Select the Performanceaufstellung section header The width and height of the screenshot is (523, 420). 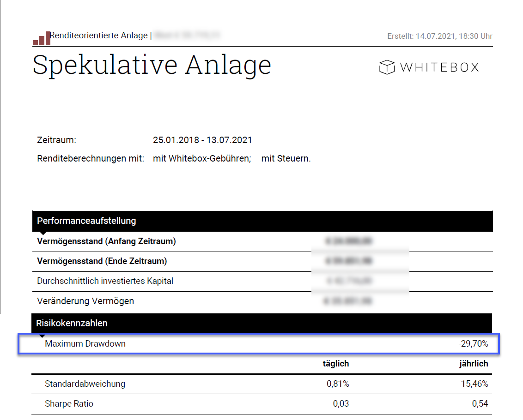(x=86, y=221)
